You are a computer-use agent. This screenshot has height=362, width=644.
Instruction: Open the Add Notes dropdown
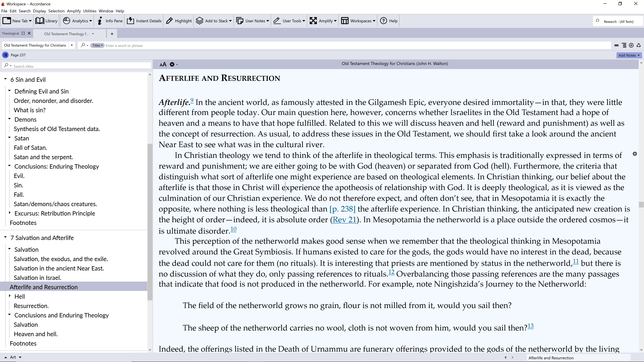coord(629,55)
